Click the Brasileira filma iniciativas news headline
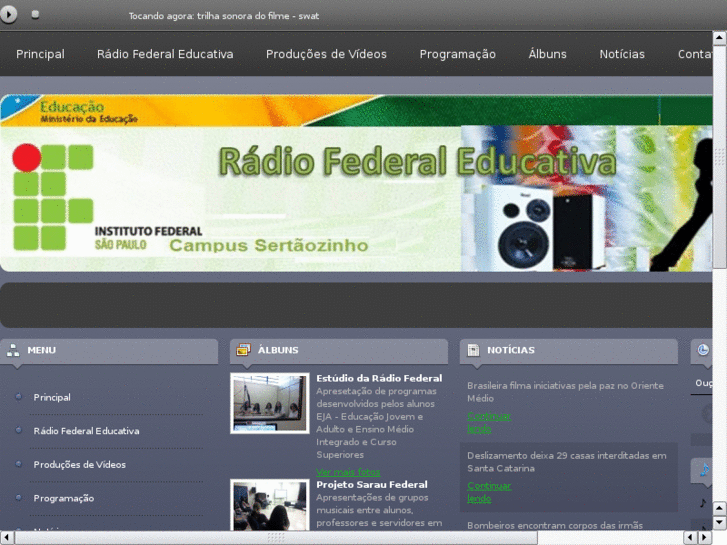Screen dimensions: 727x545 tap(565, 392)
